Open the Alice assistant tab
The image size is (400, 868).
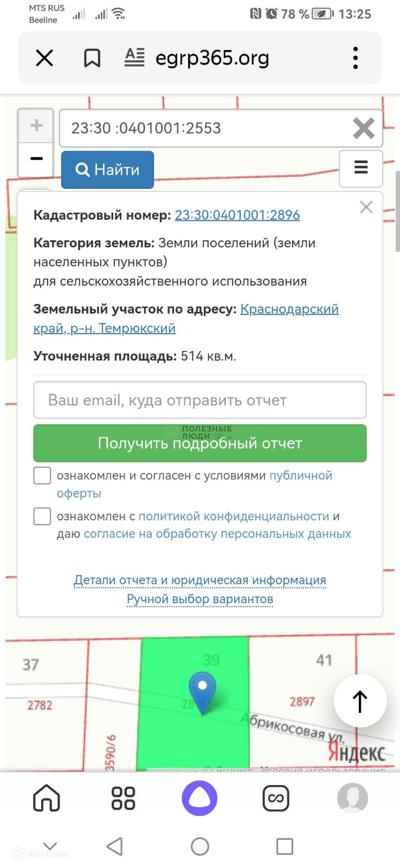tap(199, 798)
